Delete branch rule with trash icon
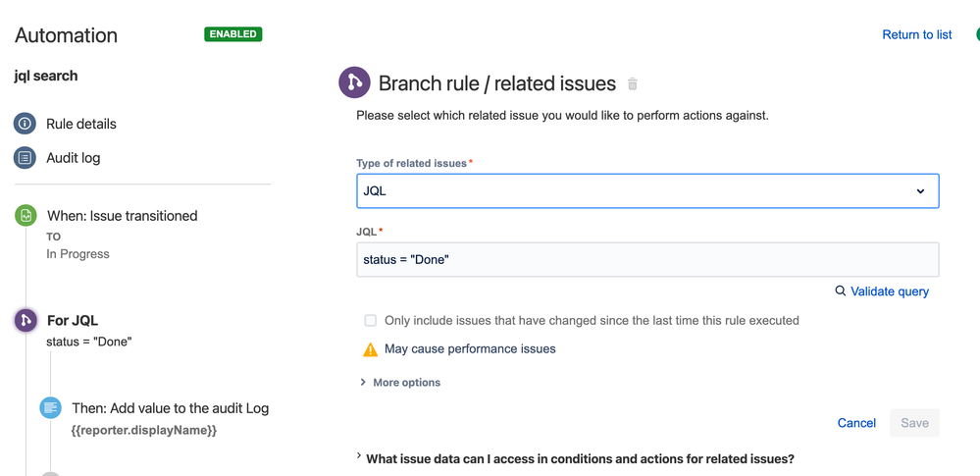The height and width of the screenshot is (476, 980). click(x=633, y=83)
